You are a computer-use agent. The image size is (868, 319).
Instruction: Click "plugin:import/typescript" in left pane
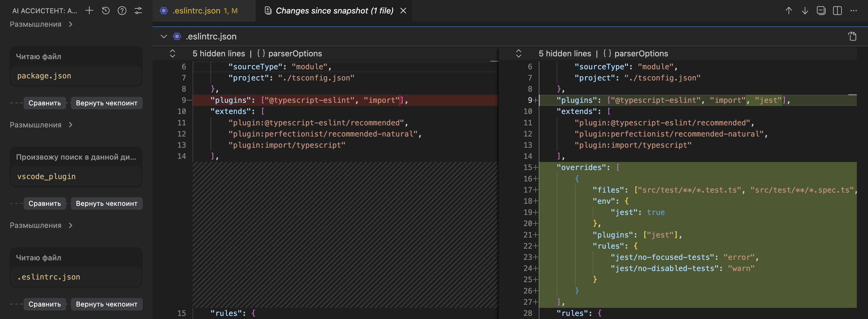[x=287, y=145]
